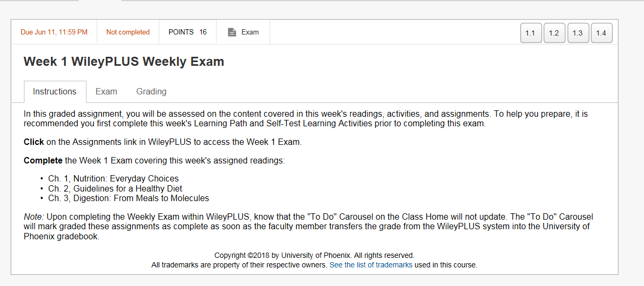Open the 'See the list of trademarks' link
Screen dimensions: 644x286
point(371,265)
